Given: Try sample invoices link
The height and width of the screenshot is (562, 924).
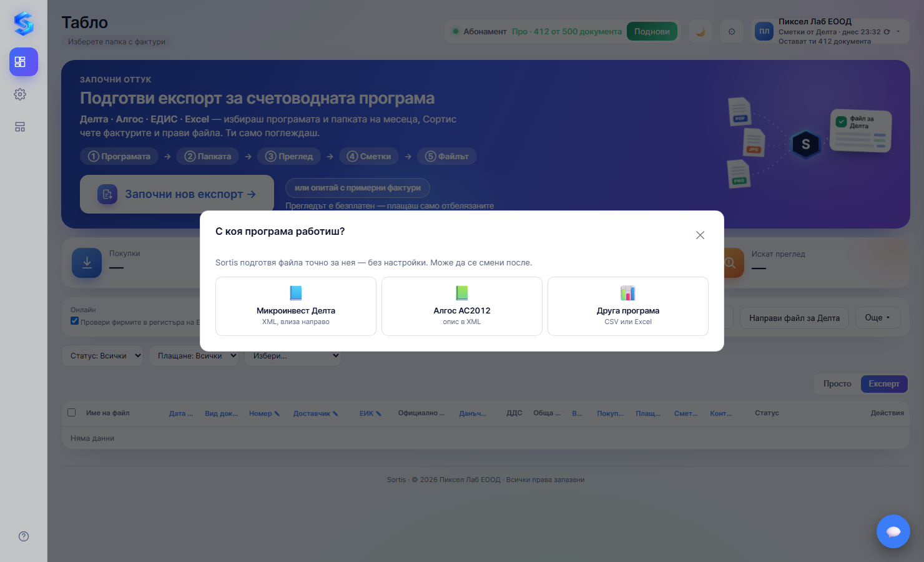Looking at the screenshot, I should [x=358, y=187].
